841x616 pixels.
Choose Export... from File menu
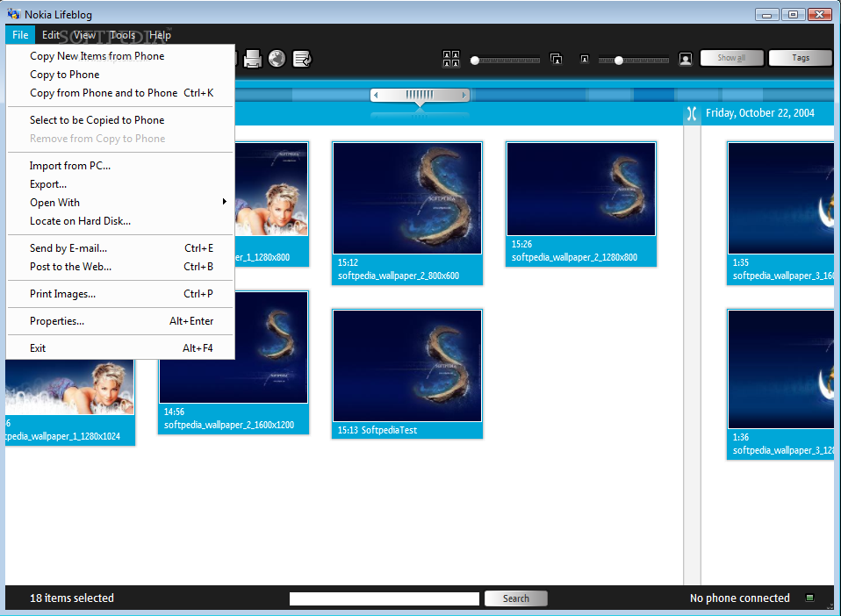[48, 184]
